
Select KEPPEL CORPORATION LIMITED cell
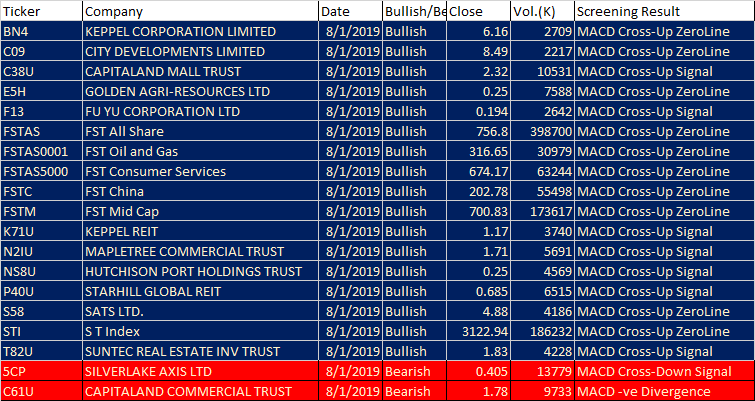point(200,32)
